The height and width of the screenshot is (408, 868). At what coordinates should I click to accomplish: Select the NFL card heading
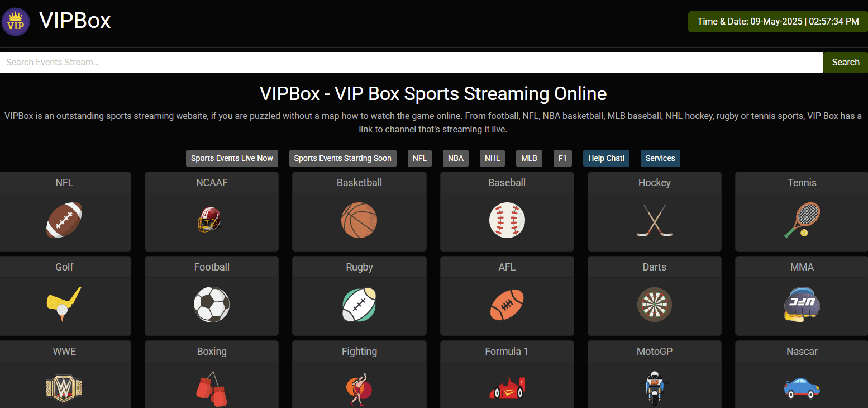click(64, 183)
